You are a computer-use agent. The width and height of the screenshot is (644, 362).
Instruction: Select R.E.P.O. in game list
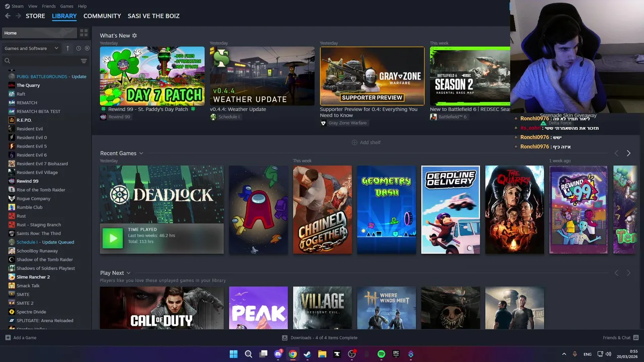click(24, 120)
